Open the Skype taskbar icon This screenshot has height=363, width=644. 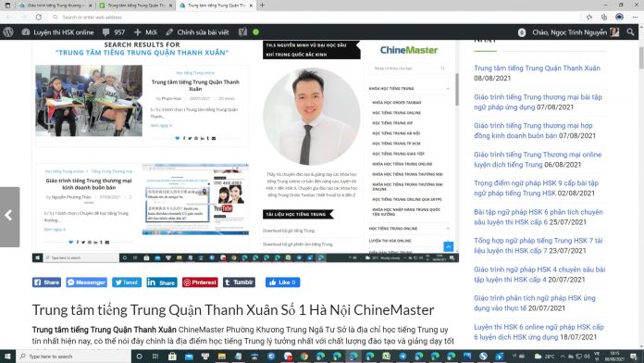click(x=483, y=356)
